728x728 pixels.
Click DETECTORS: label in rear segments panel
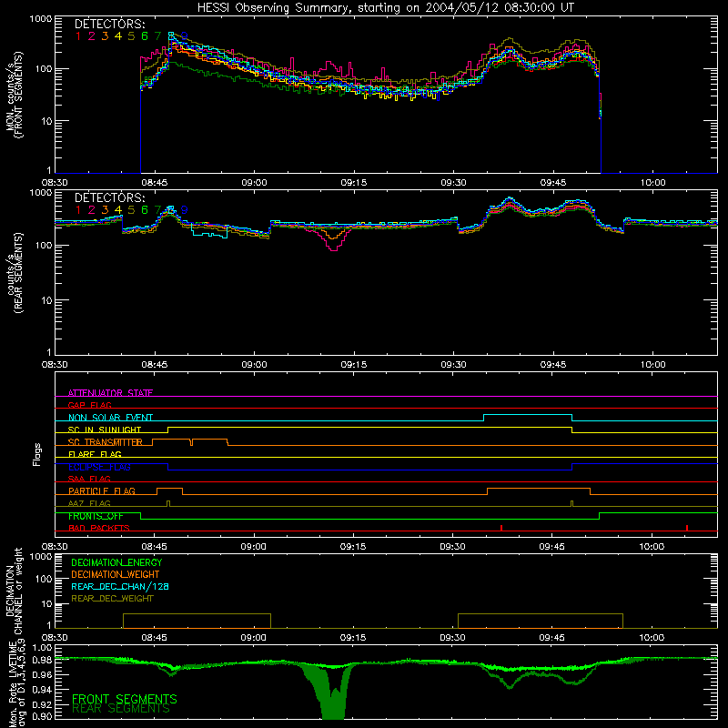(110, 198)
